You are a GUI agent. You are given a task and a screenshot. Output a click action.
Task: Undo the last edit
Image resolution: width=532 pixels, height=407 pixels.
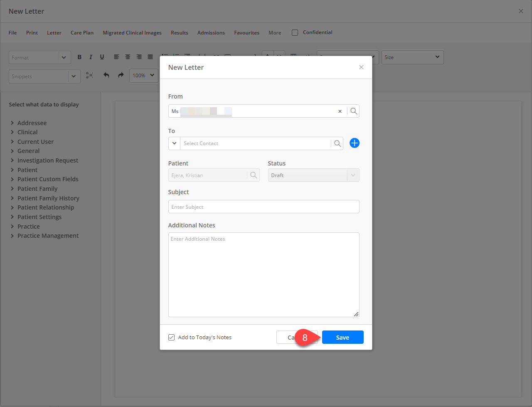(106, 75)
